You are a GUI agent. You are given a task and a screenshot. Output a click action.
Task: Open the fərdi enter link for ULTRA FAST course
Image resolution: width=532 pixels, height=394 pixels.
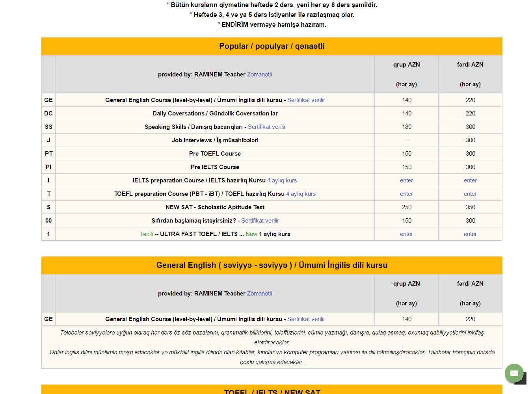tap(470, 234)
